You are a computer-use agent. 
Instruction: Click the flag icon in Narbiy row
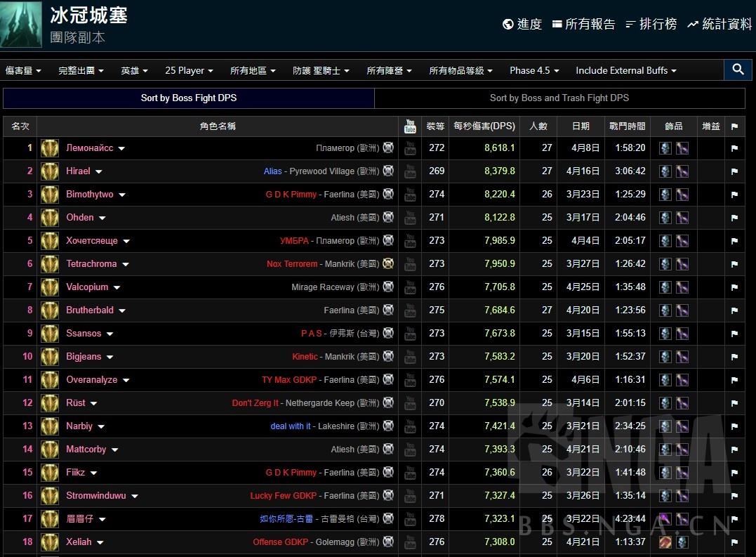[x=734, y=426]
